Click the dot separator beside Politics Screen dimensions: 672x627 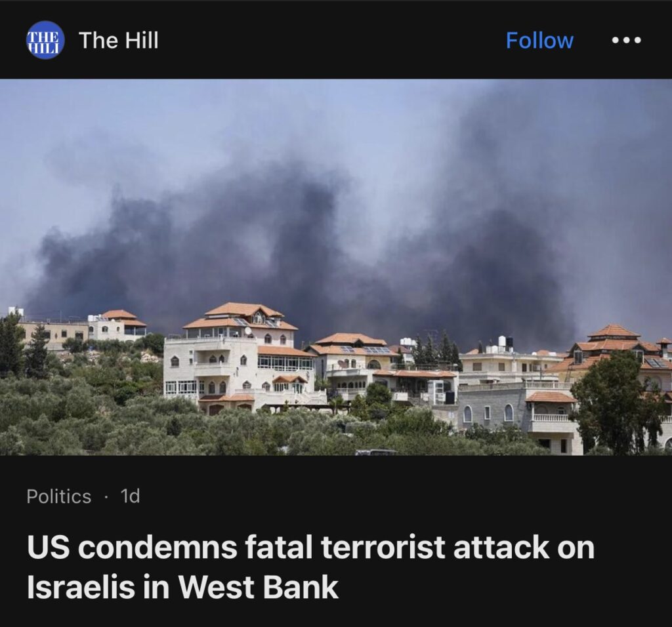[106, 496]
